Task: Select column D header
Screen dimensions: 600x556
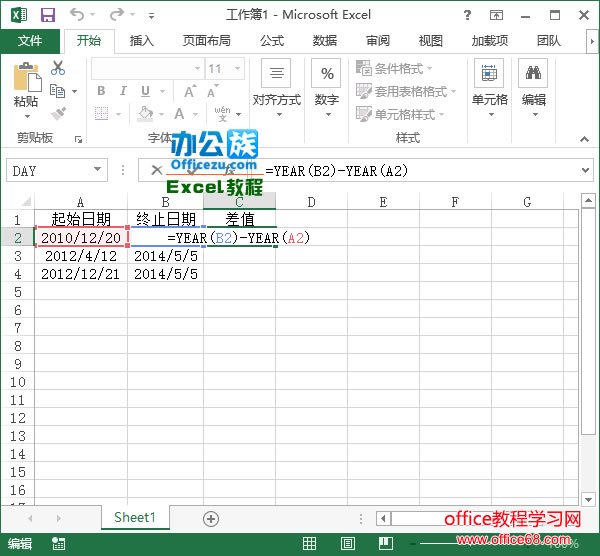Action: coord(311,201)
